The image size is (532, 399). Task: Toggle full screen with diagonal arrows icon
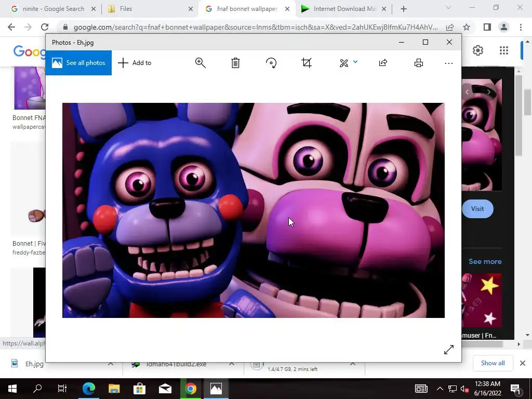[x=448, y=350]
